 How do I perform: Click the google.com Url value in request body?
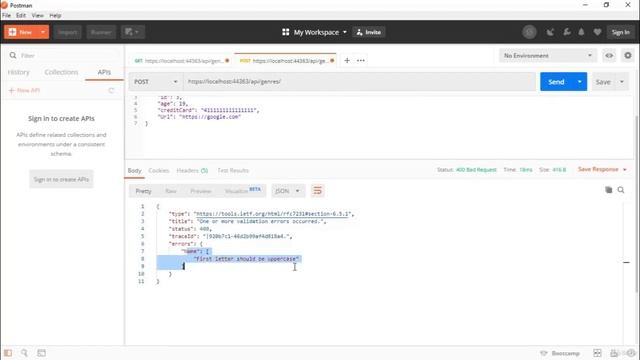(210, 117)
